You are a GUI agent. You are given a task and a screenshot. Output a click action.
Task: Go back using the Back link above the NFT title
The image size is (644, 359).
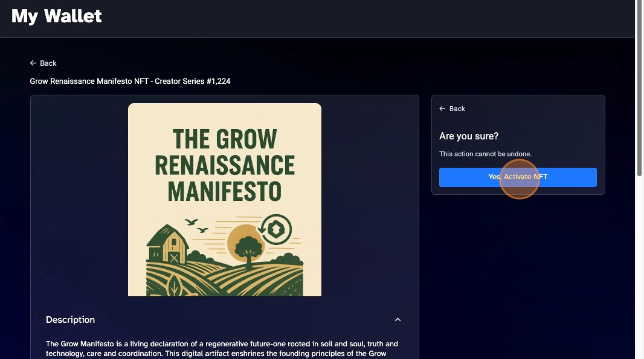(x=43, y=63)
